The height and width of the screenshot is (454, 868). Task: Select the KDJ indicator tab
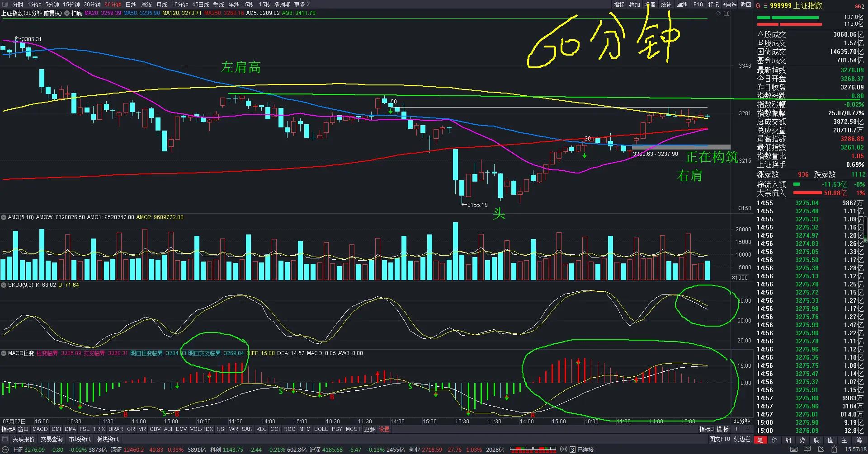click(261, 429)
